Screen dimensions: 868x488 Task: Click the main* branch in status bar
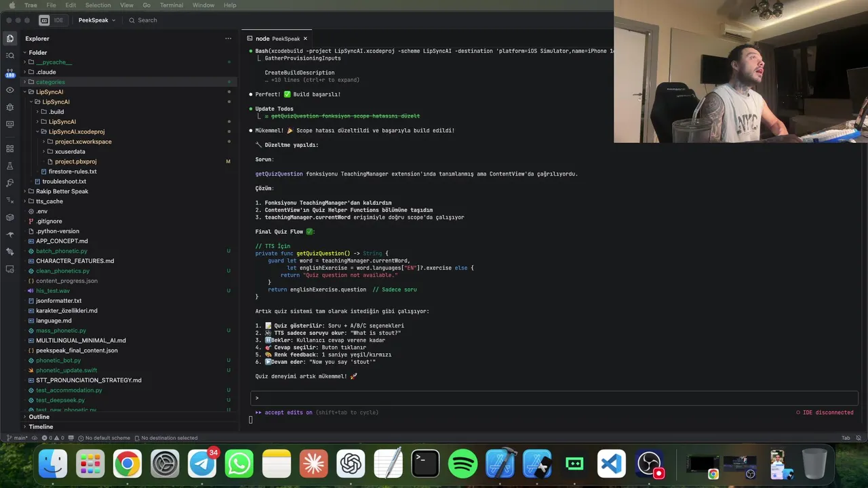pos(17,438)
